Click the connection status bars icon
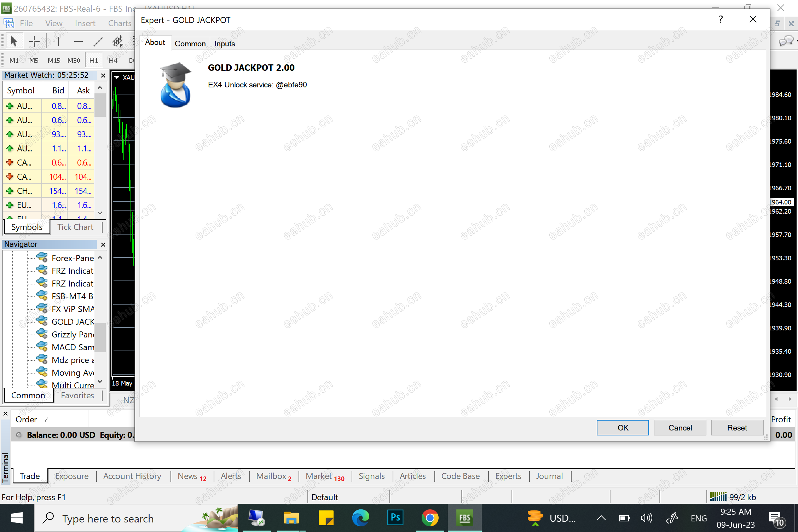Screen dimensions: 798x532 [x=718, y=497]
